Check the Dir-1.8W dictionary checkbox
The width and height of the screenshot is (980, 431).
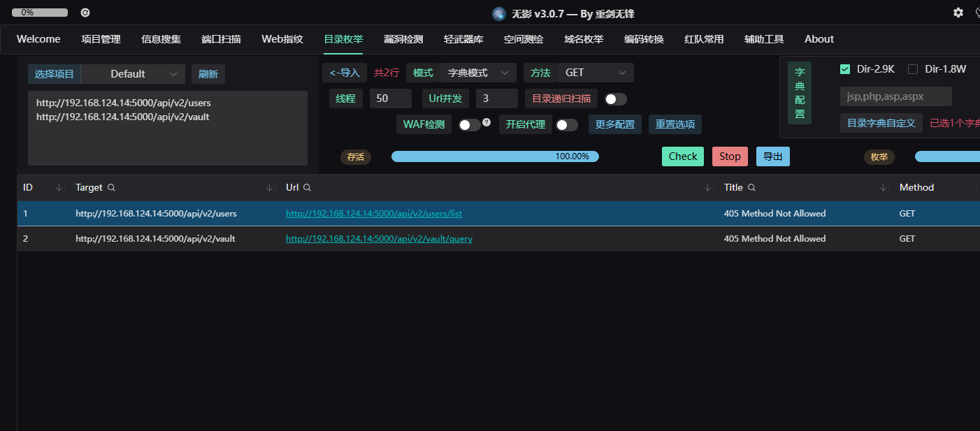(x=913, y=69)
